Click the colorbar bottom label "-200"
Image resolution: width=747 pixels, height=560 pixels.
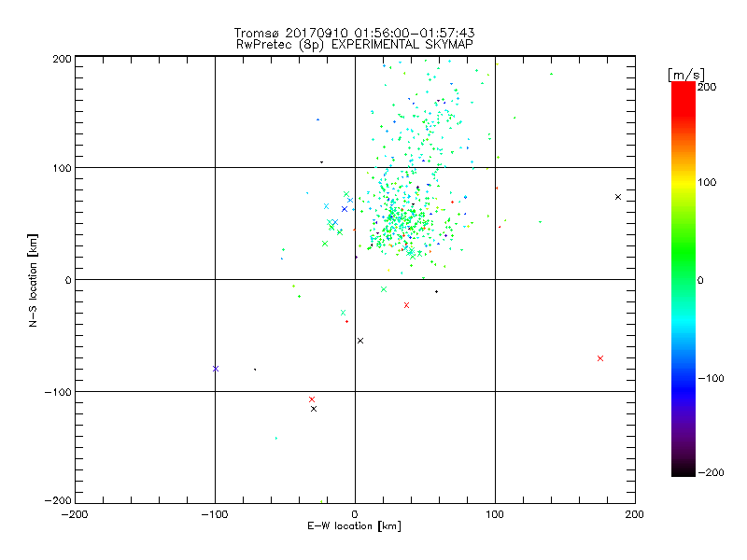[x=711, y=472]
